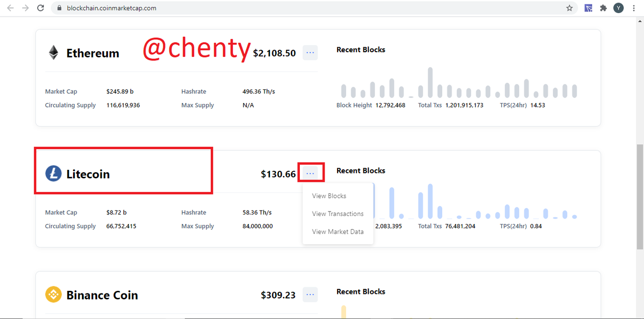Click the lock icon in the address bar
644x319 pixels.
(x=59, y=8)
